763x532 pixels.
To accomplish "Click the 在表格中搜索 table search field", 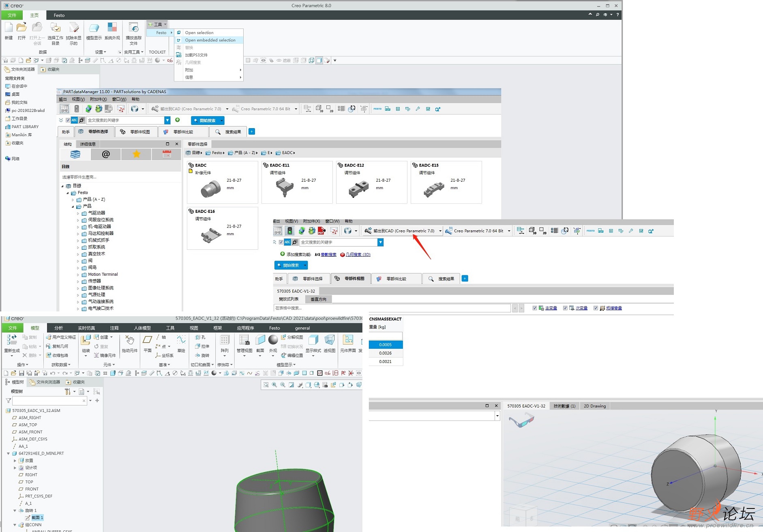I will pyautogui.click(x=392, y=308).
